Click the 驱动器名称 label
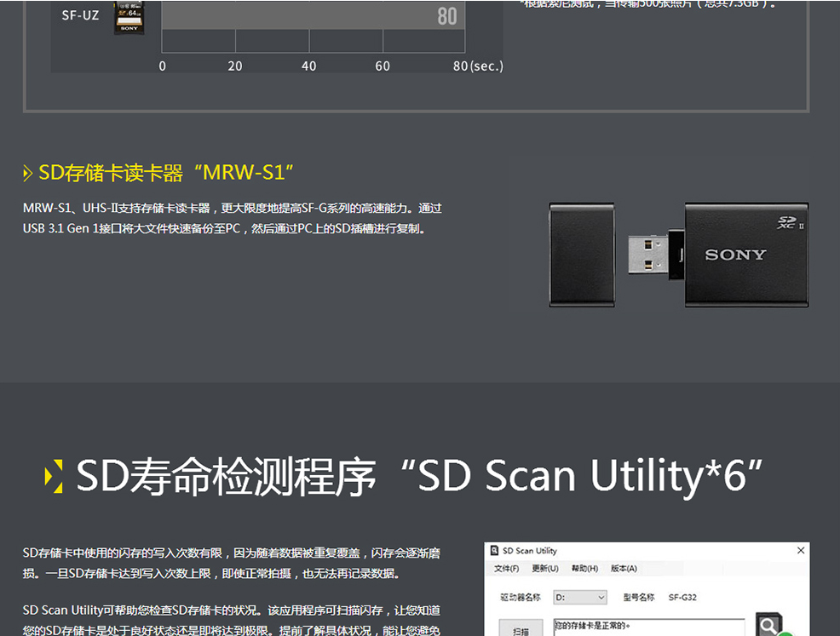 pyautogui.click(x=521, y=598)
